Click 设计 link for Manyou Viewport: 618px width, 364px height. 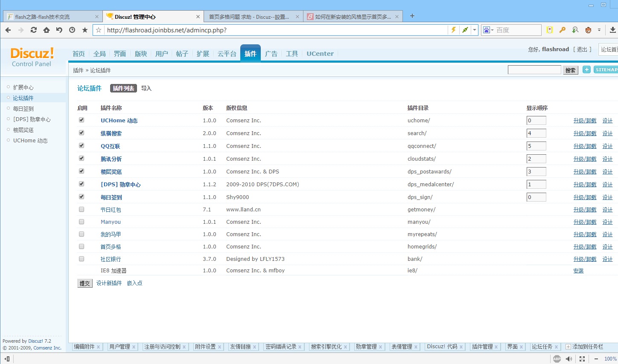coord(607,222)
